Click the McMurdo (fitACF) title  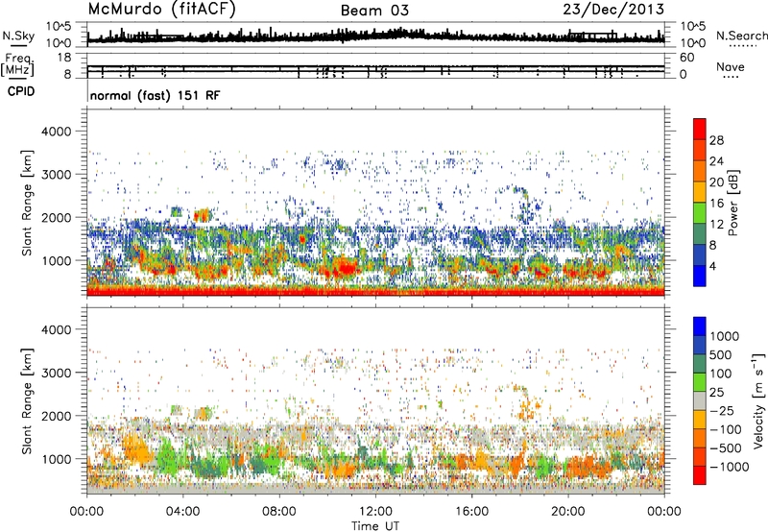tap(161, 10)
